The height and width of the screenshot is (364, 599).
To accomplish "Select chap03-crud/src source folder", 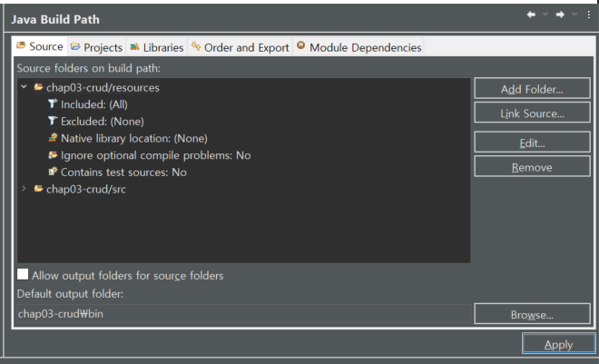I will click(x=86, y=189).
